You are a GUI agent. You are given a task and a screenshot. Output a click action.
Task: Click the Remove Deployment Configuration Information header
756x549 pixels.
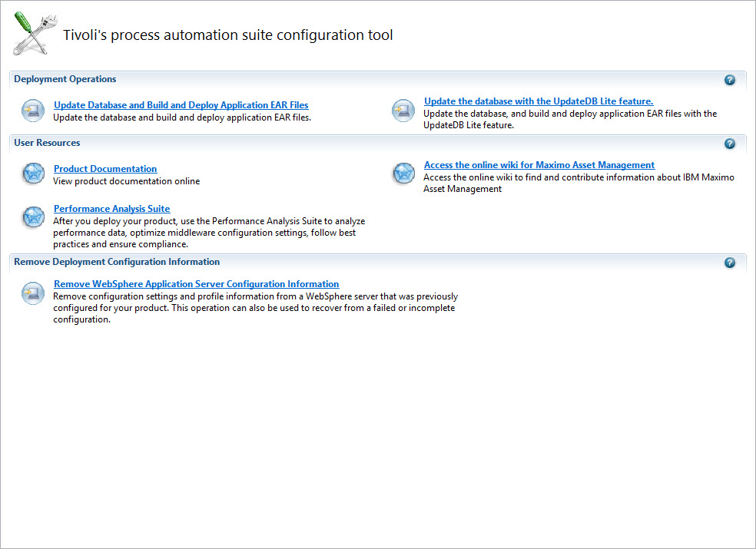click(117, 262)
